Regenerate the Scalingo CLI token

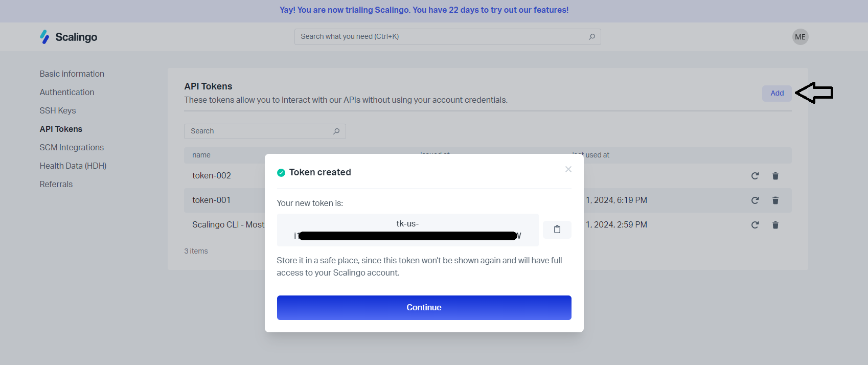point(755,224)
